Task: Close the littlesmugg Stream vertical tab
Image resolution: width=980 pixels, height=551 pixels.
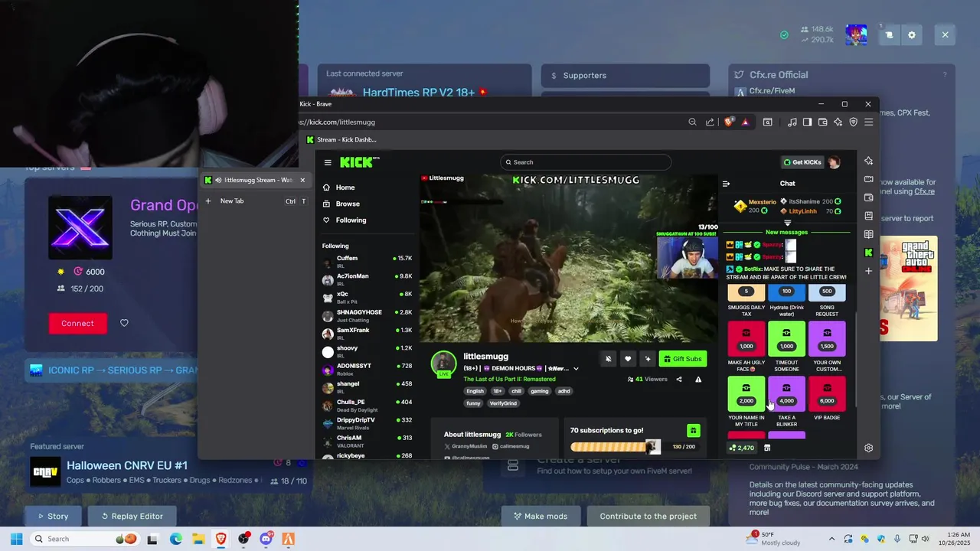Action: (302, 180)
